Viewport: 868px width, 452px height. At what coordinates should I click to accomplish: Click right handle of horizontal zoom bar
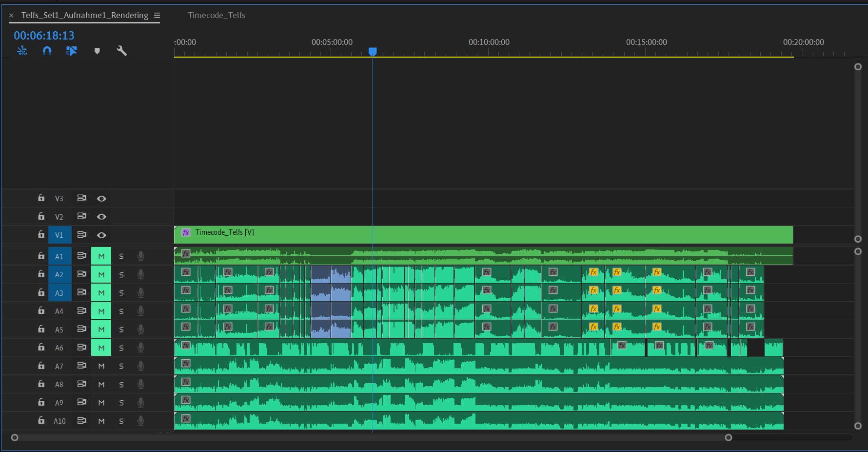point(729,437)
